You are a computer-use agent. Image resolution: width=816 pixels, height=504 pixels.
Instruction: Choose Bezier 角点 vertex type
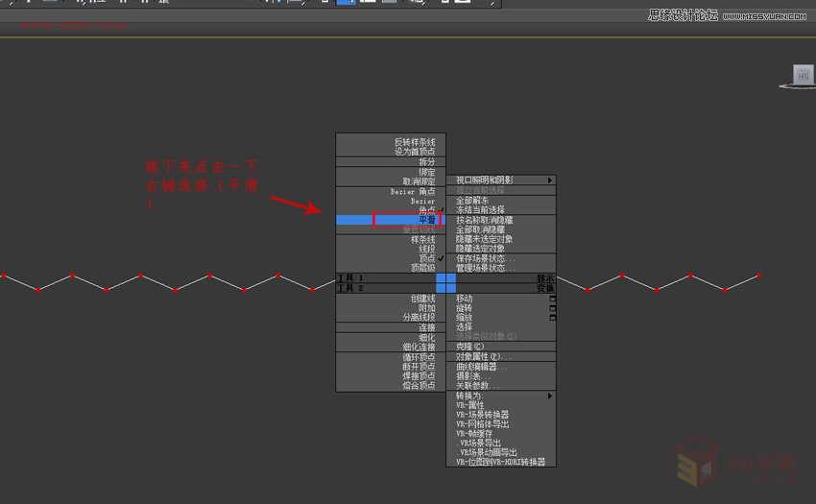(x=414, y=191)
